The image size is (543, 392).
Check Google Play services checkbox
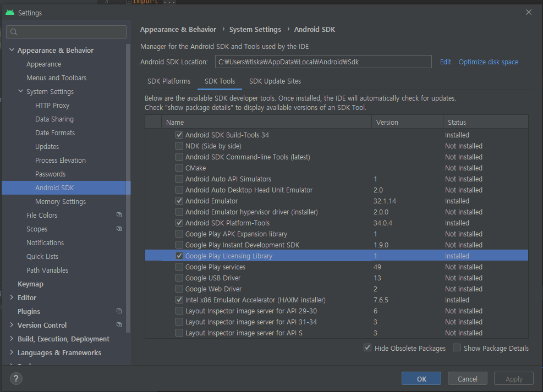pyautogui.click(x=179, y=267)
